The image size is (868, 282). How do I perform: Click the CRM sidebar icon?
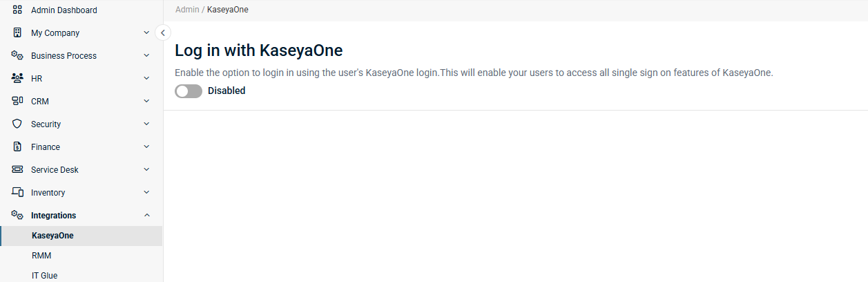pyautogui.click(x=17, y=102)
